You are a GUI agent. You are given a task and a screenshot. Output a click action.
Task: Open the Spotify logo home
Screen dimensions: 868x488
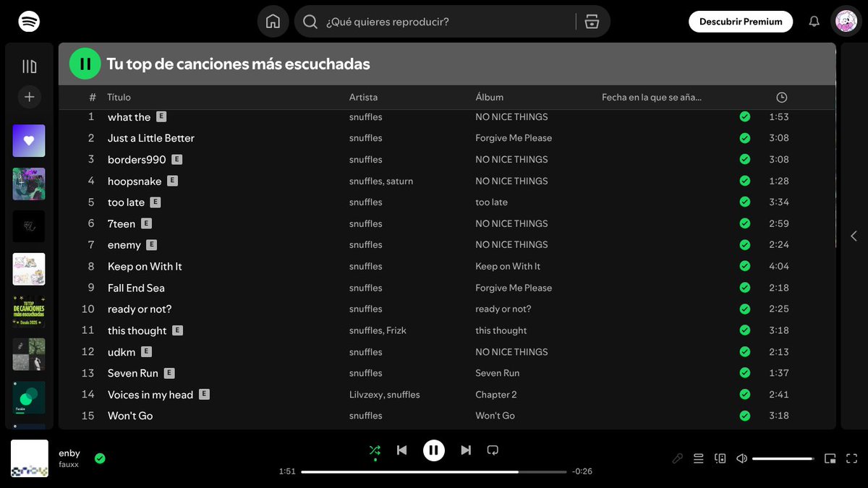[29, 21]
